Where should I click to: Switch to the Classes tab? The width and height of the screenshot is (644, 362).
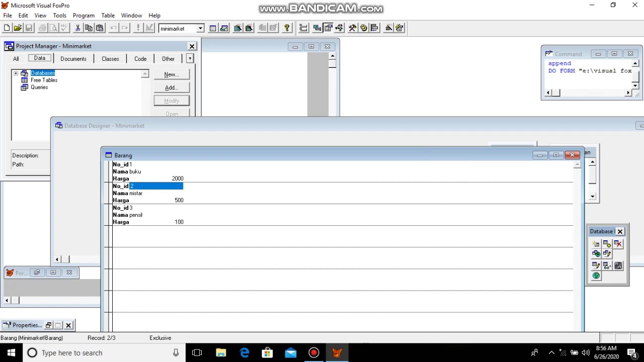[110, 59]
